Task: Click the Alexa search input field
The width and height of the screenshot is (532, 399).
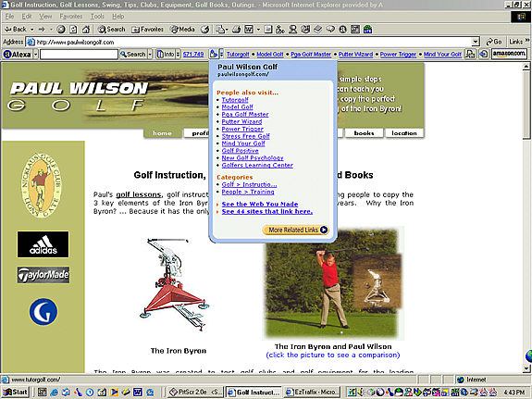Action: click(x=79, y=54)
